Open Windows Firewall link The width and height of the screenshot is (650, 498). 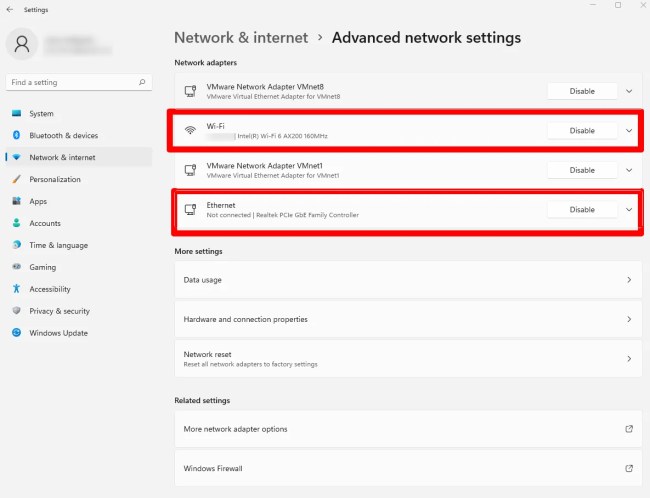[x=408, y=468]
